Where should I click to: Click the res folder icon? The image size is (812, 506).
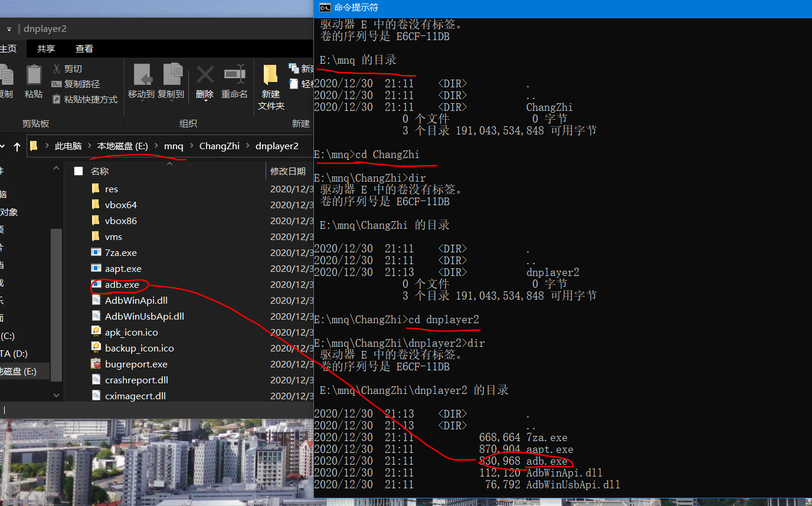[x=96, y=189]
